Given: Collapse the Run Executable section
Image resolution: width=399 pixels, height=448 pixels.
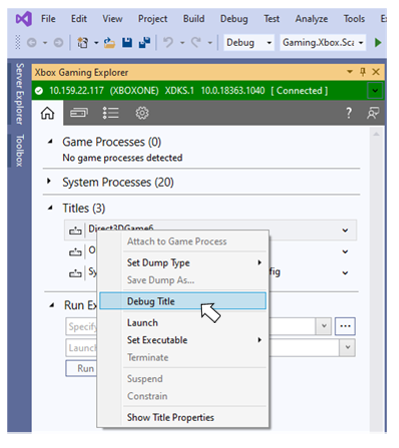Looking at the screenshot, I should (x=52, y=305).
